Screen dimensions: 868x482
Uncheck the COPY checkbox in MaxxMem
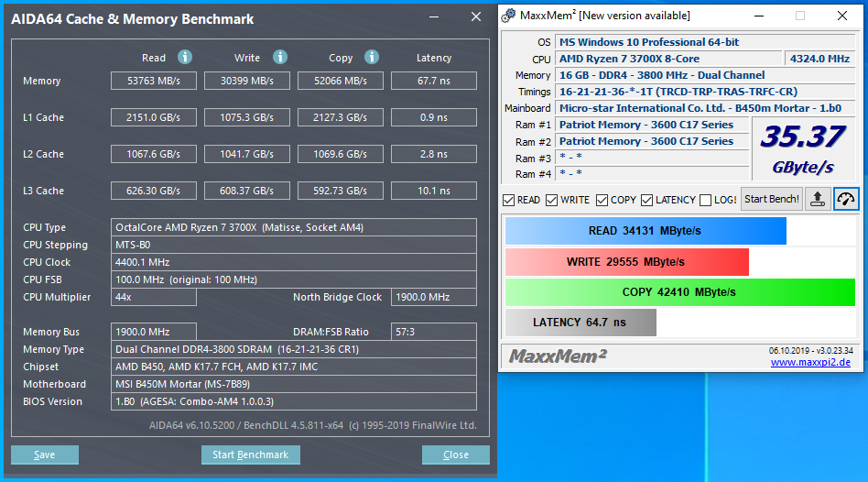602,200
